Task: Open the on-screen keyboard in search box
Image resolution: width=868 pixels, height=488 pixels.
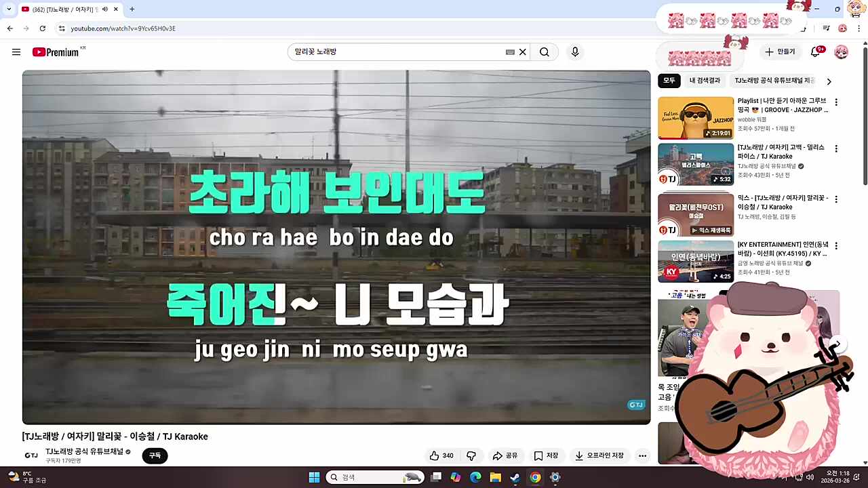Action: (510, 52)
